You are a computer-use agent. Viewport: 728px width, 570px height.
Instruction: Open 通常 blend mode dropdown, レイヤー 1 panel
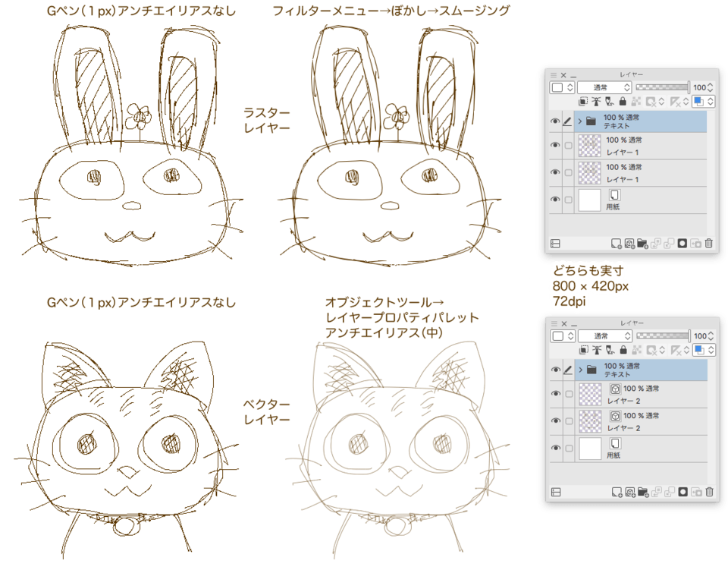pos(604,87)
